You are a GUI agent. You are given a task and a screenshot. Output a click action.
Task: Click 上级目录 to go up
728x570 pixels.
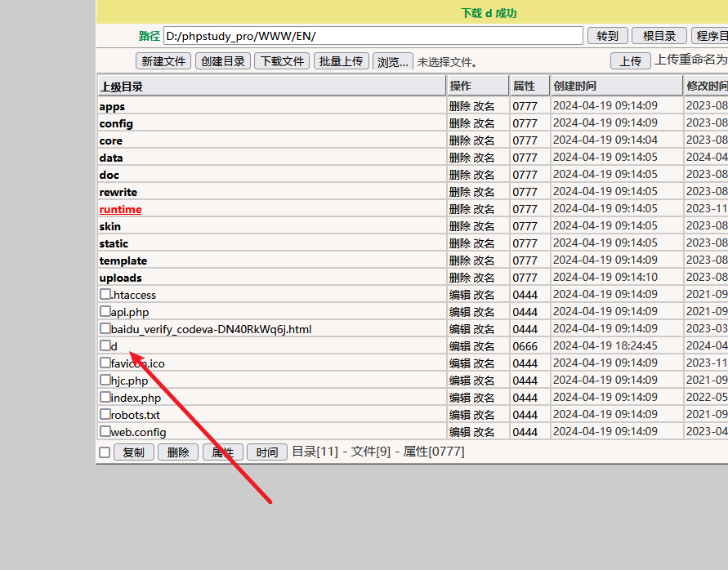coord(121,87)
